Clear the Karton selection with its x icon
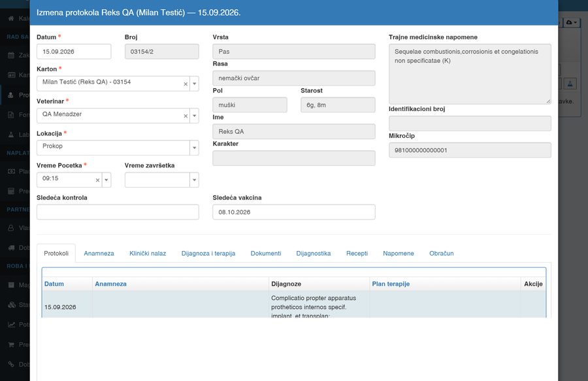This screenshot has height=381, width=588. click(186, 84)
